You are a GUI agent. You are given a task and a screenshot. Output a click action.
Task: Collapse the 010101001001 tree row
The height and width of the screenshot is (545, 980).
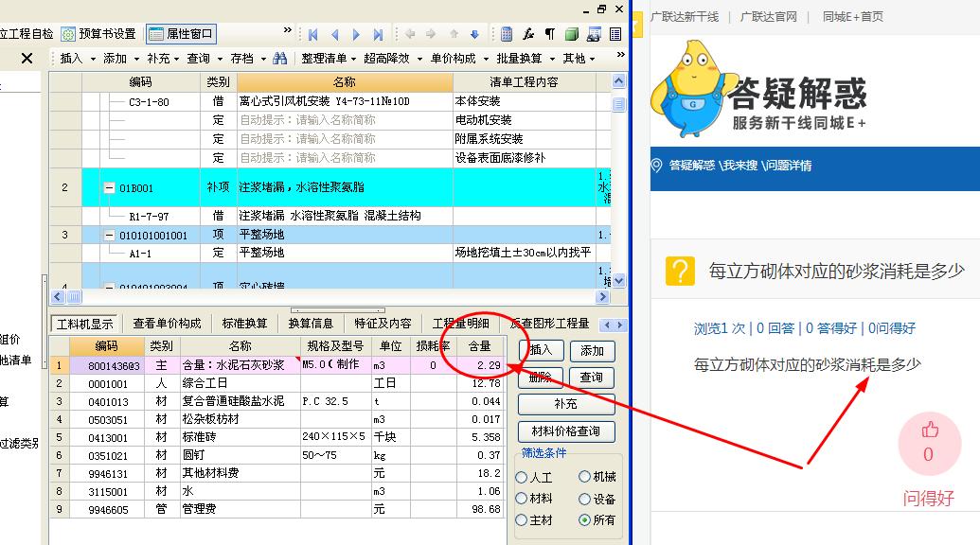(x=109, y=236)
